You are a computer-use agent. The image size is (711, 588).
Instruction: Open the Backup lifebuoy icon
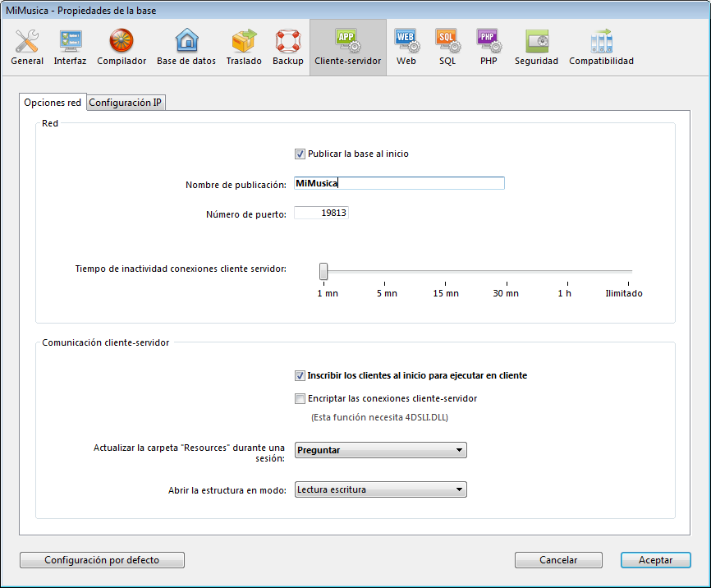(288, 47)
